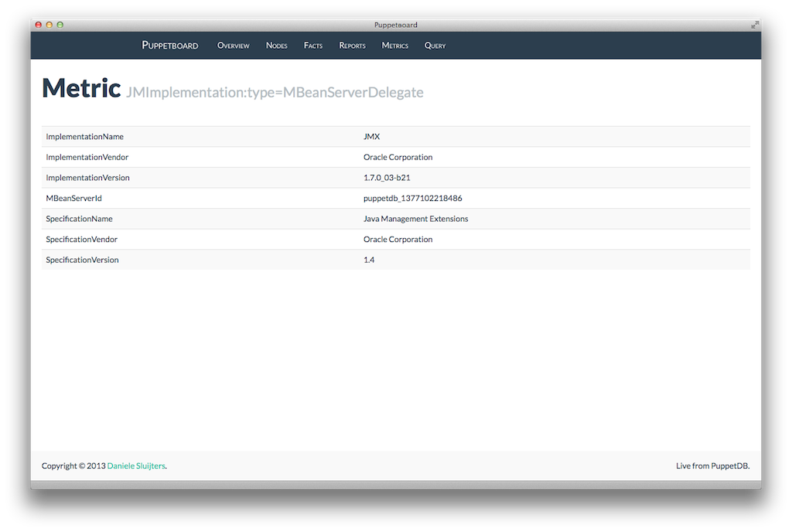Viewport: 792px width, 532px height.
Task: Follow the Daniele Sluijters footer link
Action: pyautogui.click(x=136, y=465)
